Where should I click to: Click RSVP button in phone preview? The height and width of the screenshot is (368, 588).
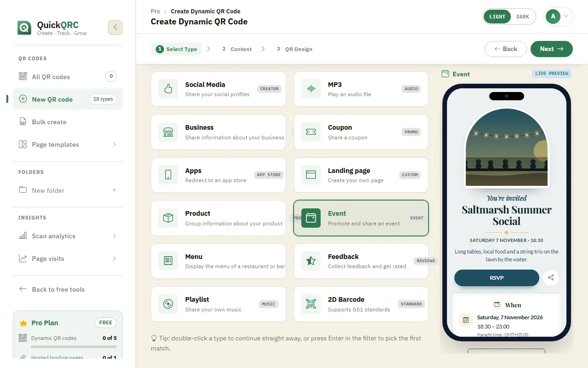click(x=497, y=278)
